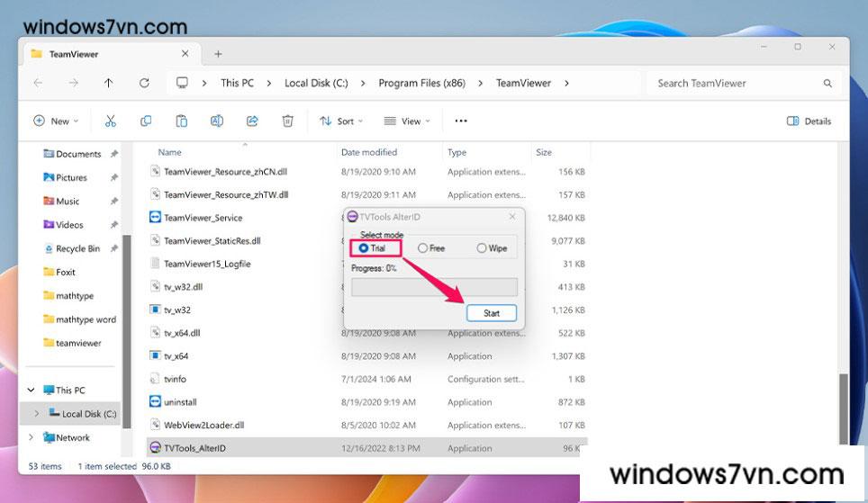
Task: Expand chevron after Program Files (x86) breadcrumb
Action: click(x=480, y=83)
